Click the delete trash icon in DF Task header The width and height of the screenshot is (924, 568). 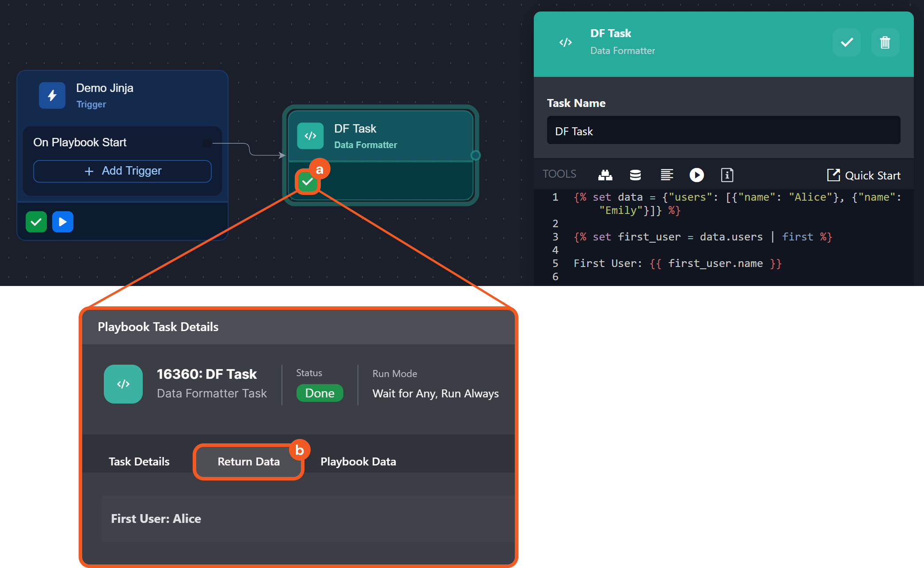coord(885,42)
